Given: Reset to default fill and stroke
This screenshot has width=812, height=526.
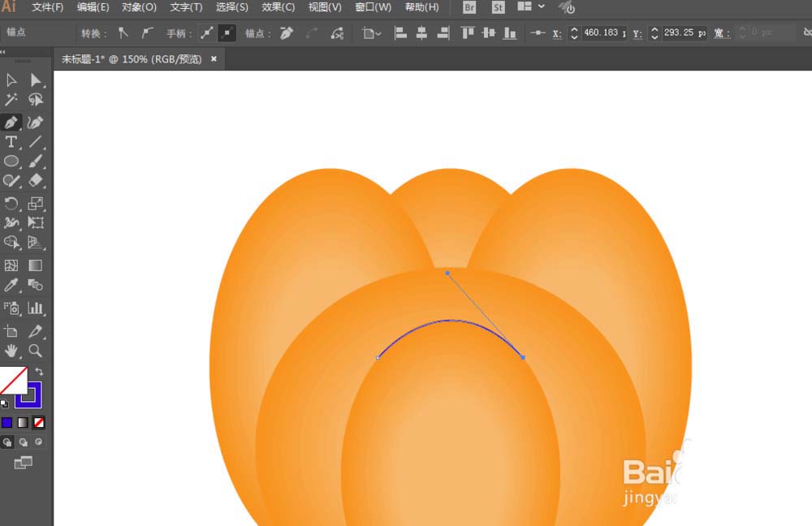Looking at the screenshot, I should pos(4,403).
